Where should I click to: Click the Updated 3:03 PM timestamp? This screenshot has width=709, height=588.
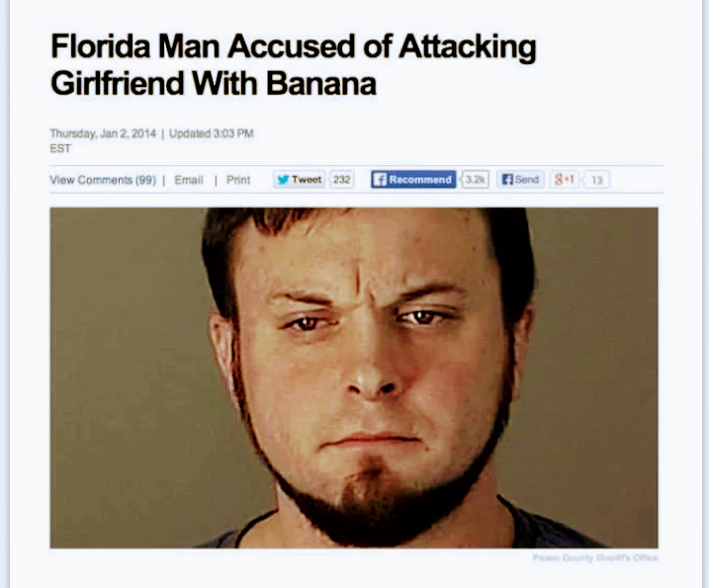tap(212, 133)
